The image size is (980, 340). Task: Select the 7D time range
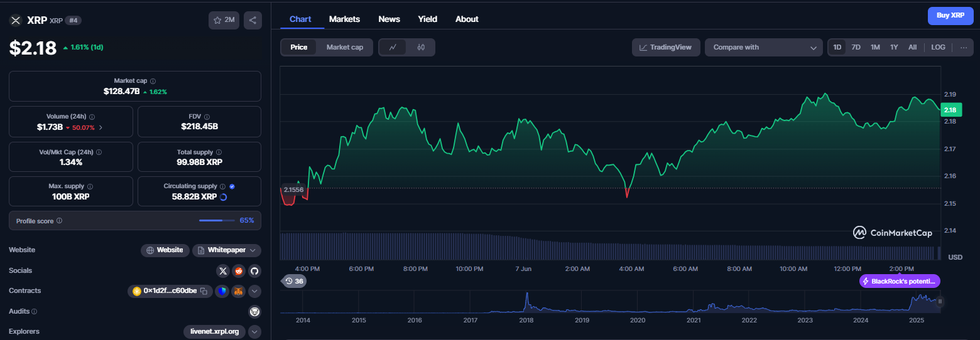point(856,47)
